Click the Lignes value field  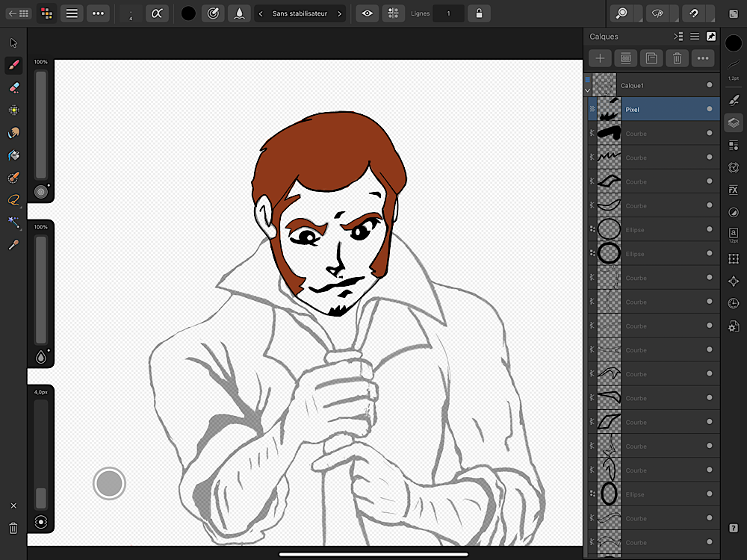point(448,13)
